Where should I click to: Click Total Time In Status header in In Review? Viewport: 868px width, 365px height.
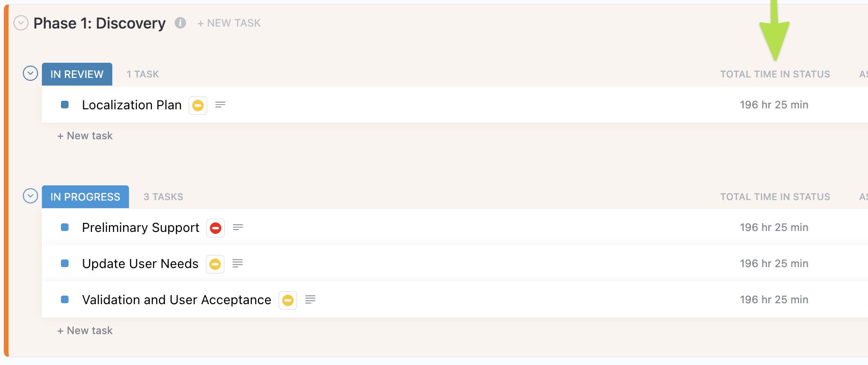(x=775, y=74)
